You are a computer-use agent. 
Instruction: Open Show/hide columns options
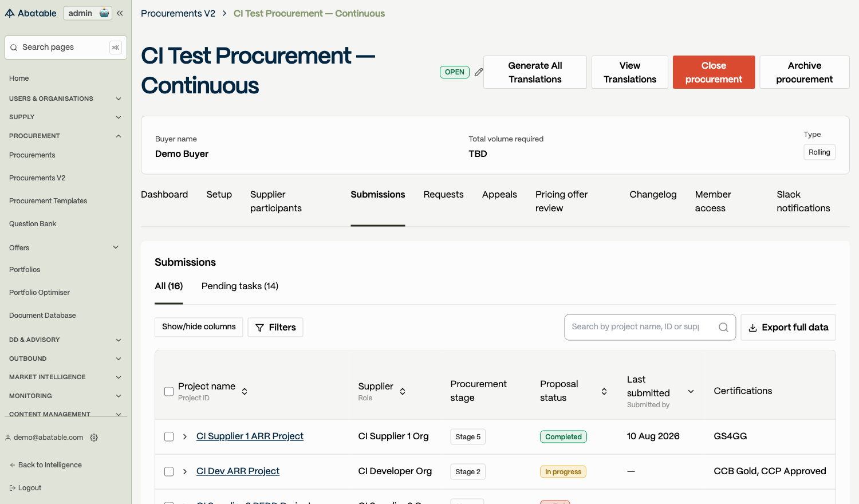pos(199,327)
